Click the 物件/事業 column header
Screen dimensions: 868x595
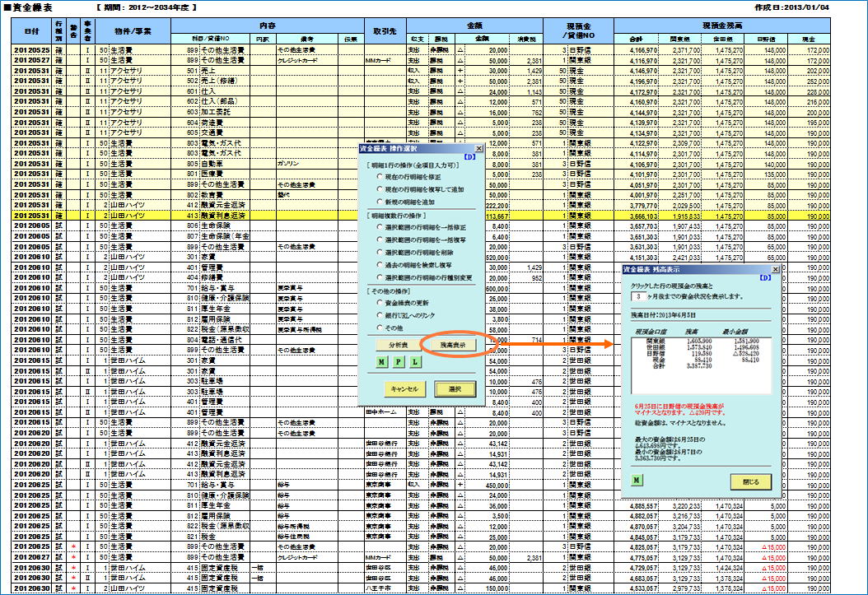click(x=133, y=31)
